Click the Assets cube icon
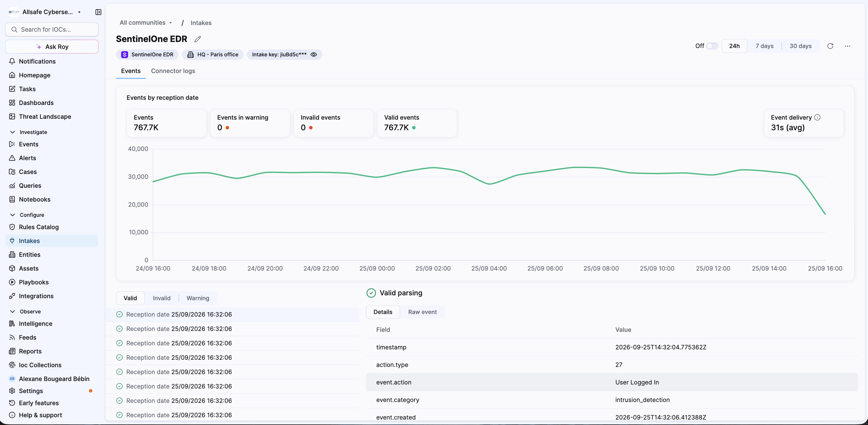This screenshot has height=425, width=868. 12,268
